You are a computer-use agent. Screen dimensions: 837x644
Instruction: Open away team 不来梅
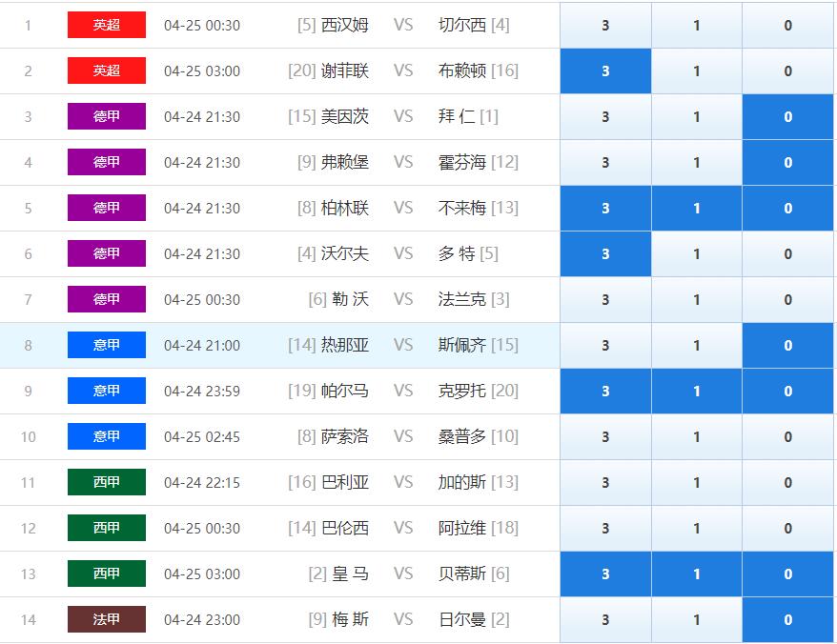pos(462,208)
